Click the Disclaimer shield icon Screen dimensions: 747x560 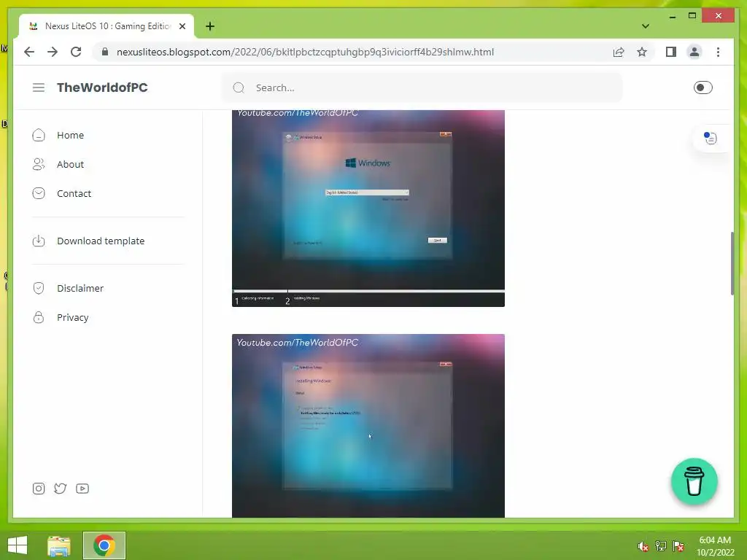tap(39, 288)
